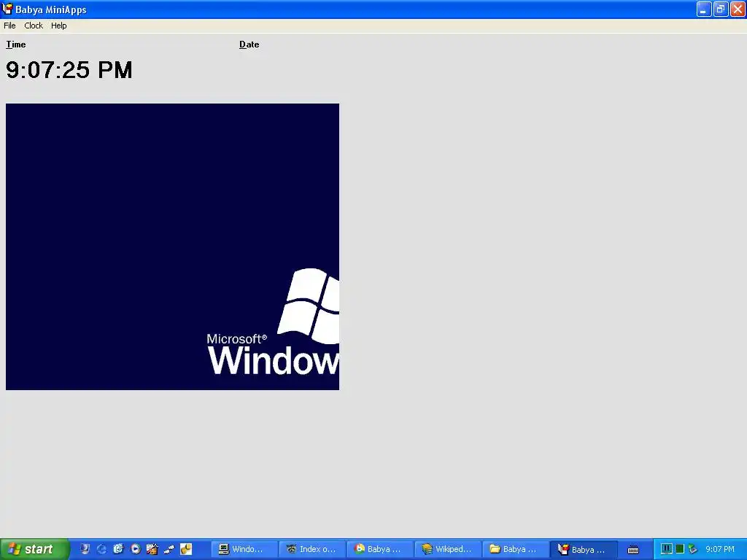Click the monitor-shaped system tray icon
The height and width of the screenshot is (560, 747).
click(667, 549)
